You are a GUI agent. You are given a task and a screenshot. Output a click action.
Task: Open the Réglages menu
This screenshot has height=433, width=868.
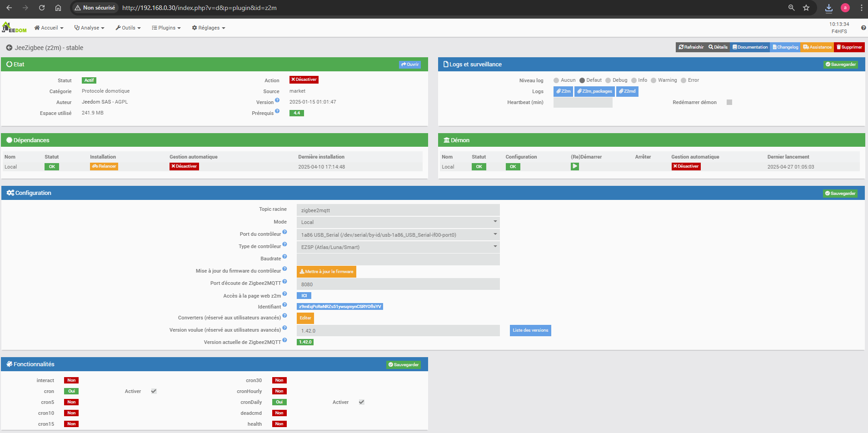click(x=209, y=28)
